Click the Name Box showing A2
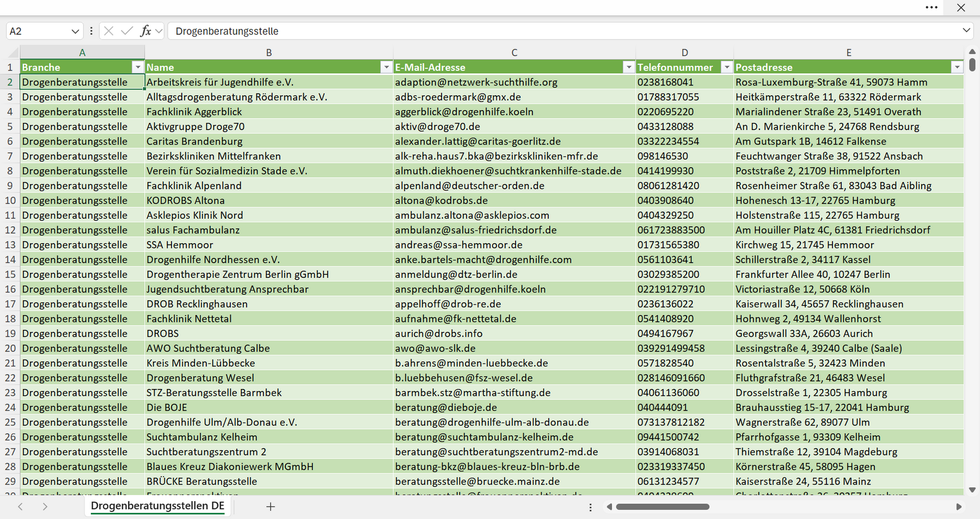 37,31
